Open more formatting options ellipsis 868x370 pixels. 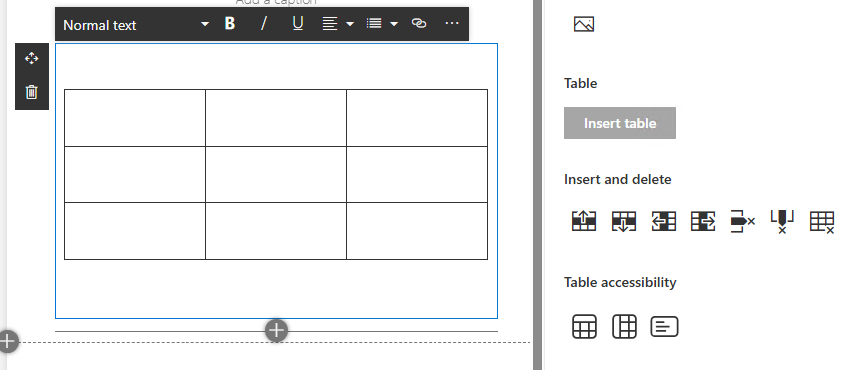[x=452, y=23]
